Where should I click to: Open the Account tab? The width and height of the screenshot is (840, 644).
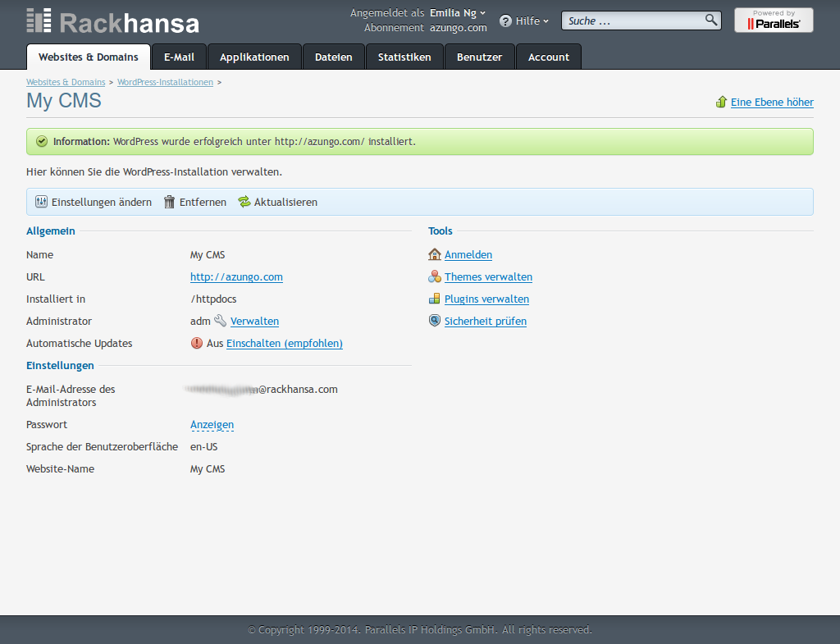coord(549,57)
